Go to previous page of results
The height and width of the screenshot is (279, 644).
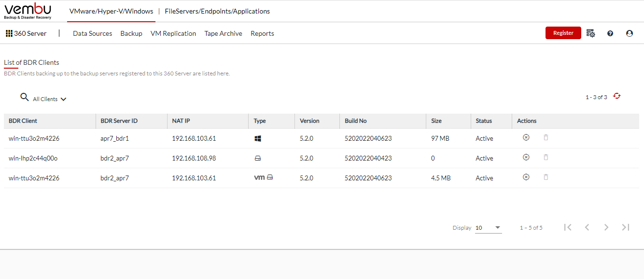click(x=587, y=227)
